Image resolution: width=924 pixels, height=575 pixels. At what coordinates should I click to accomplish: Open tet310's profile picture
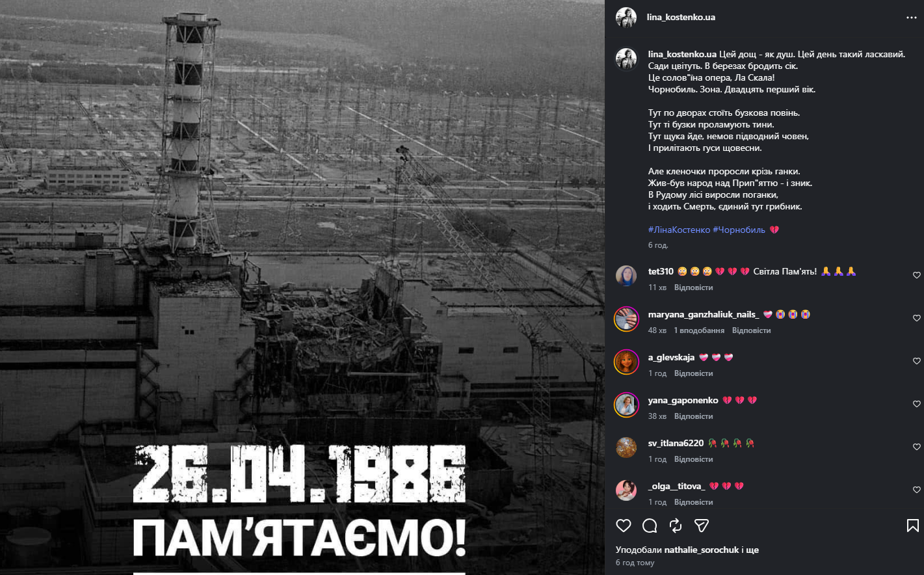click(626, 276)
